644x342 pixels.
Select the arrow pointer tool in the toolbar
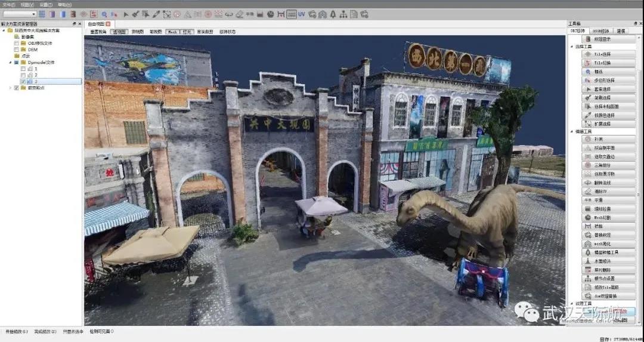click(126, 14)
